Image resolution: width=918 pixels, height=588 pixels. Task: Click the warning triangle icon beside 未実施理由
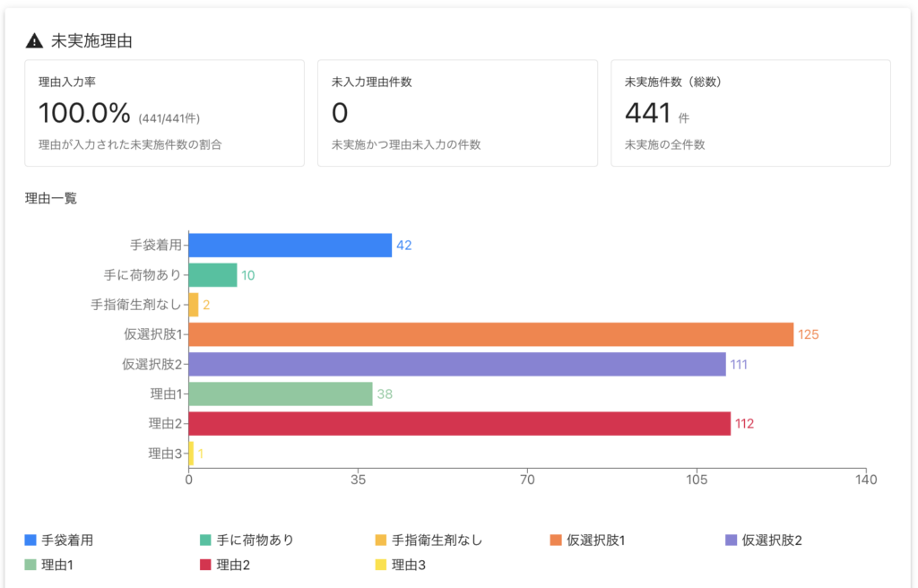pos(34,40)
